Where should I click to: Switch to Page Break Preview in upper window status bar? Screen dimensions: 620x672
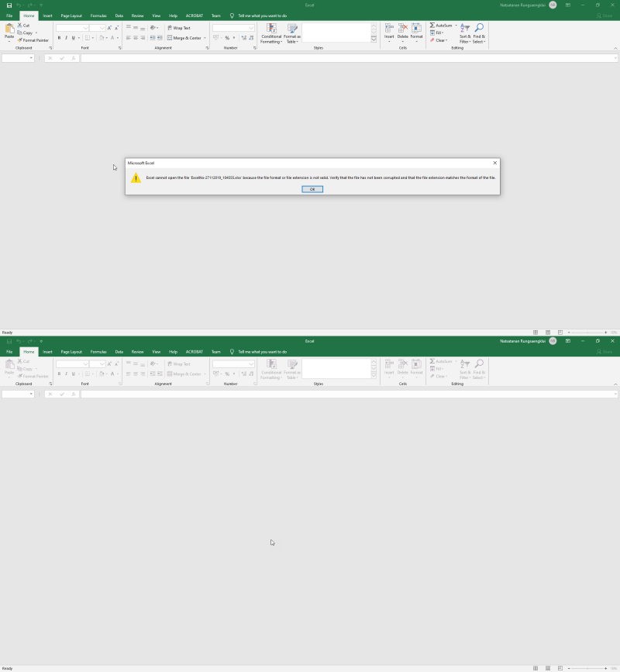coord(560,333)
